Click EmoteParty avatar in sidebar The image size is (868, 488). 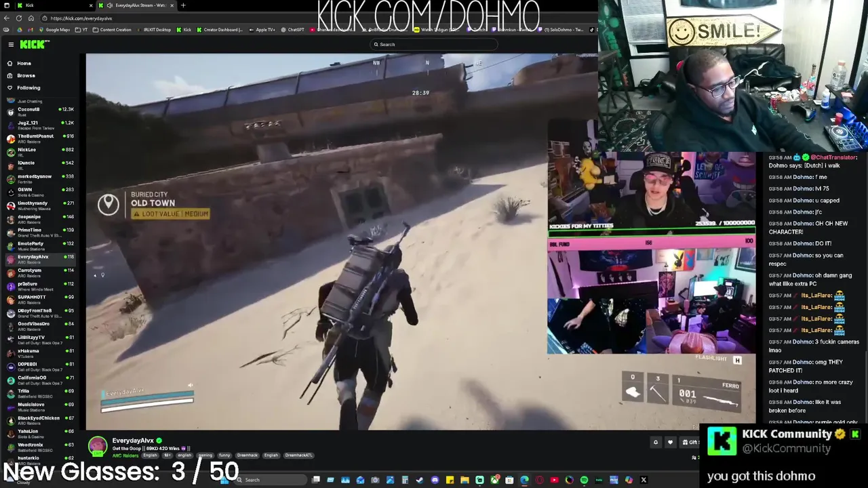click(x=10, y=245)
